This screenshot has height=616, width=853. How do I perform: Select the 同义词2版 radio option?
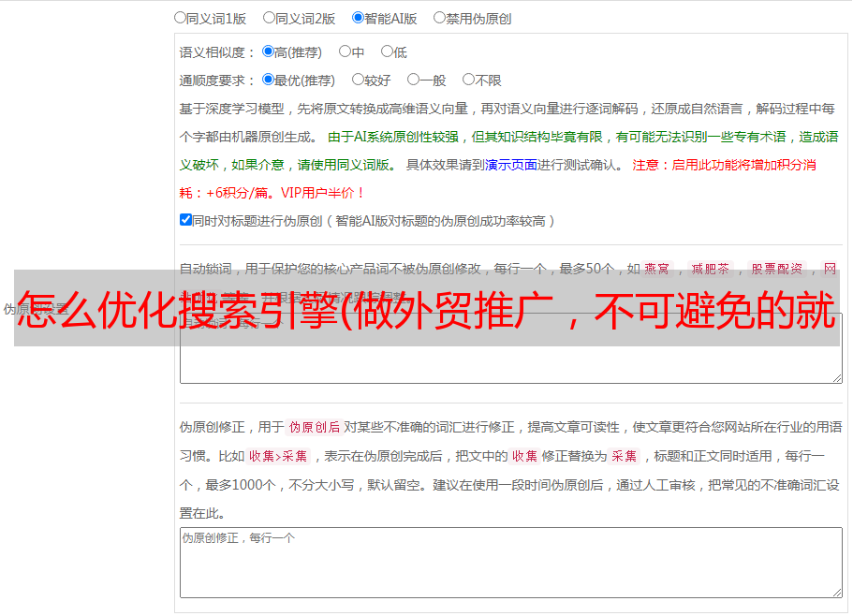(269, 18)
